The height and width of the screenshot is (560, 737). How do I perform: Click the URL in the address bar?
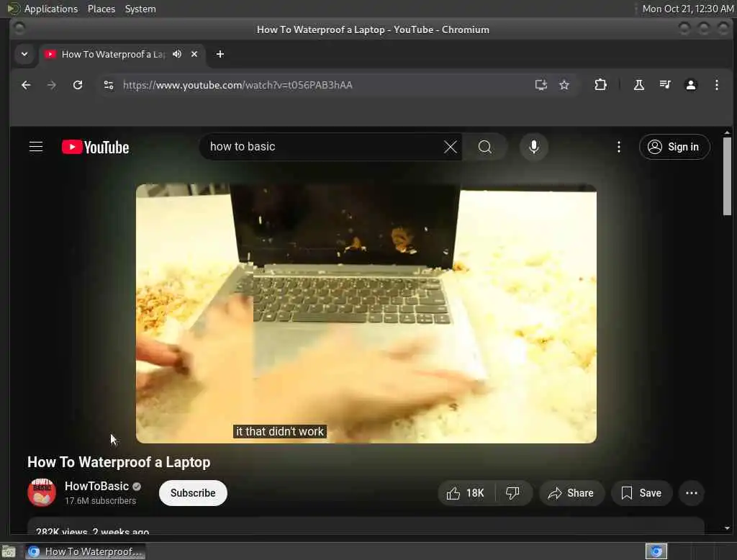tap(238, 85)
